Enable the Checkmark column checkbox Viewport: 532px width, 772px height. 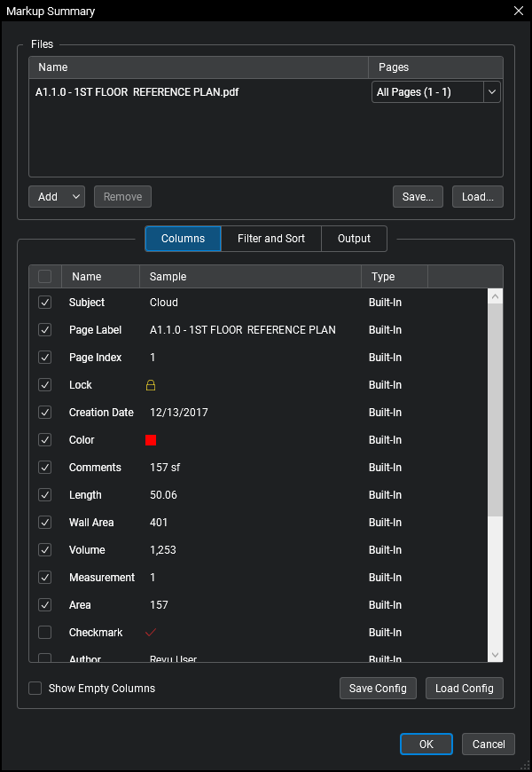pos(45,633)
